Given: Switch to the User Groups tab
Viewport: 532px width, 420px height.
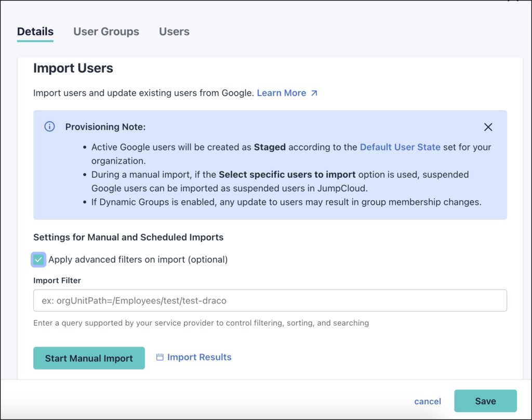Looking at the screenshot, I should pos(106,32).
